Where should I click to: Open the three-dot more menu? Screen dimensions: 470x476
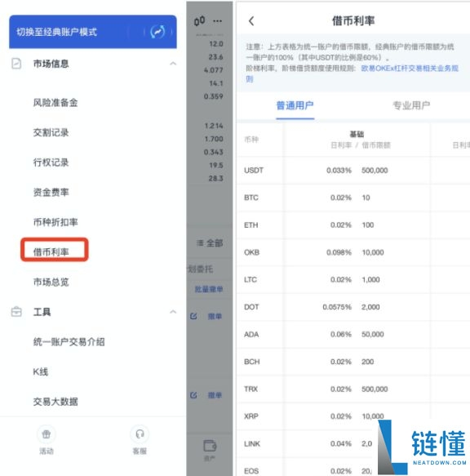[x=217, y=21]
